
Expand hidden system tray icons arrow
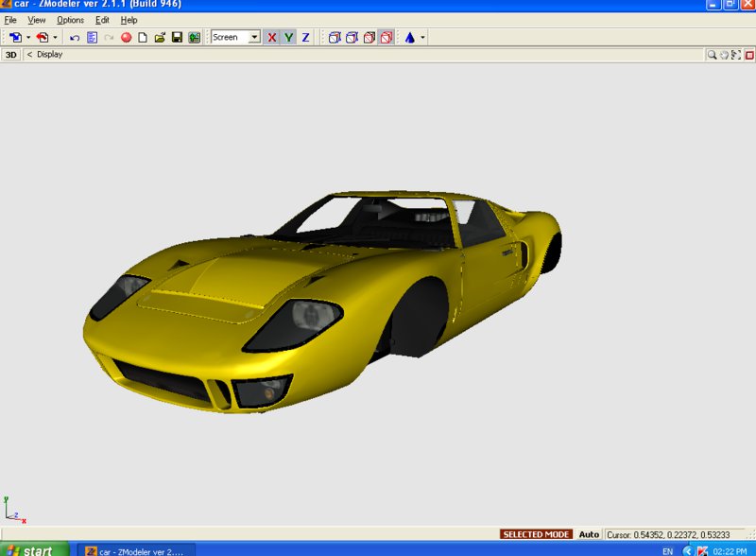pyautogui.click(x=688, y=550)
